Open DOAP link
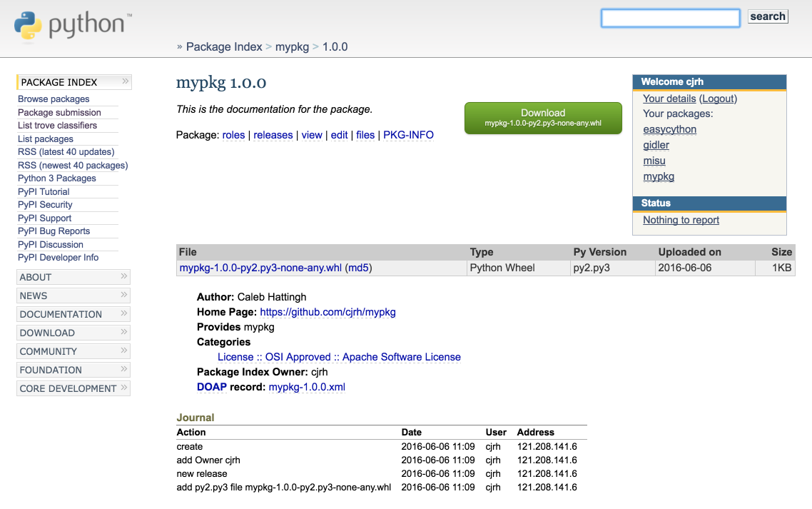 tap(212, 387)
